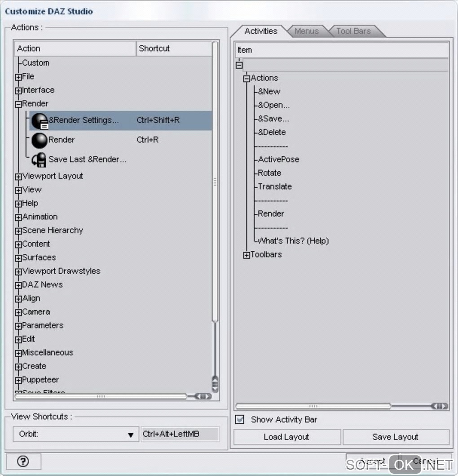Click the Save Last Render icon
The width and height of the screenshot is (458, 476).
pos(39,160)
